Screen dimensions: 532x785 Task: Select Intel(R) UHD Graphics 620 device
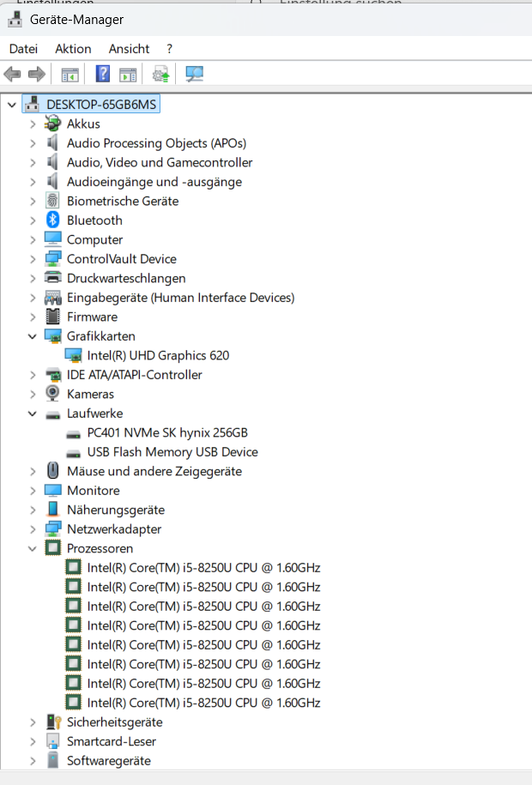pyautogui.click(x=158, y=355)
